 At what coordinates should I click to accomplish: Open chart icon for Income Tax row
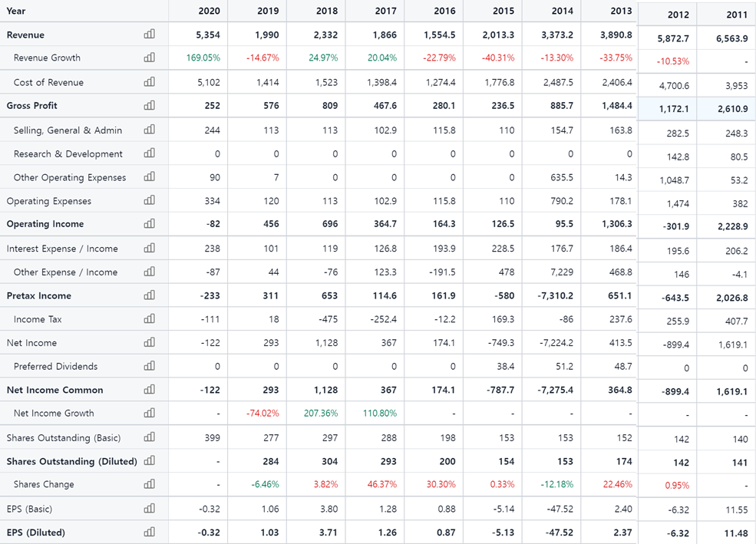[150, 318]
